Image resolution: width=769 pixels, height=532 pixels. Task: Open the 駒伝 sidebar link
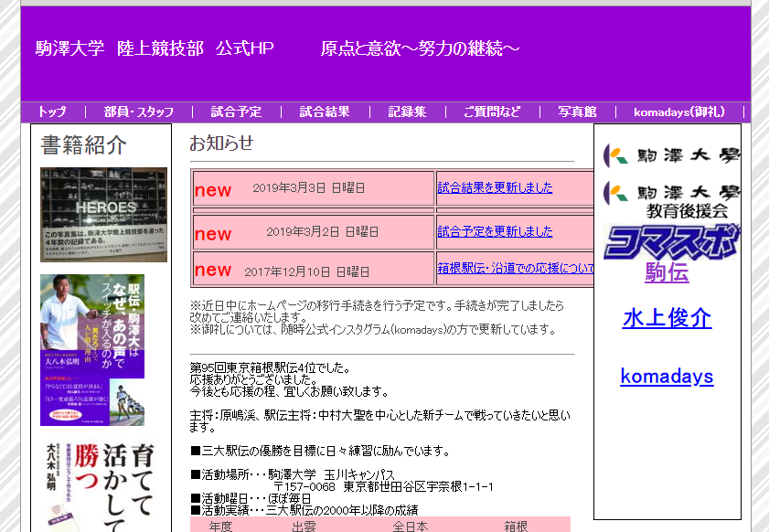667,272
